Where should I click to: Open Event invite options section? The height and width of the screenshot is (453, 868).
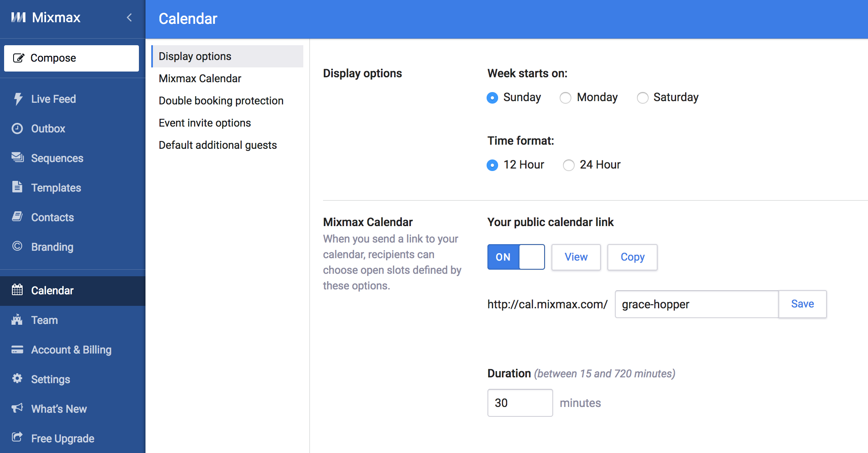(x=205, y=123)
